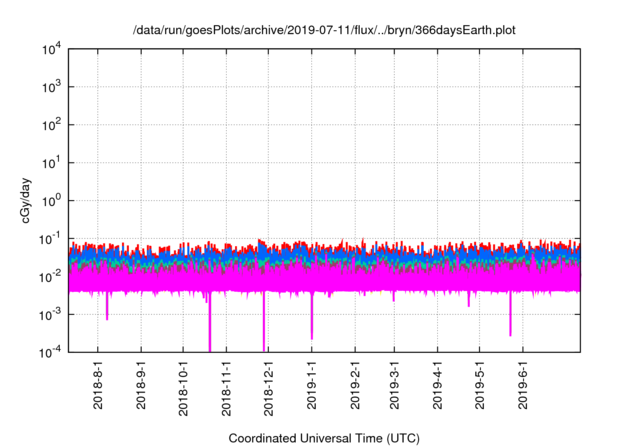Image resolution: width=640 pixels, height=448 pixels.
Task: Click the 10^-4 y-axis tick label
Action: 50,352
